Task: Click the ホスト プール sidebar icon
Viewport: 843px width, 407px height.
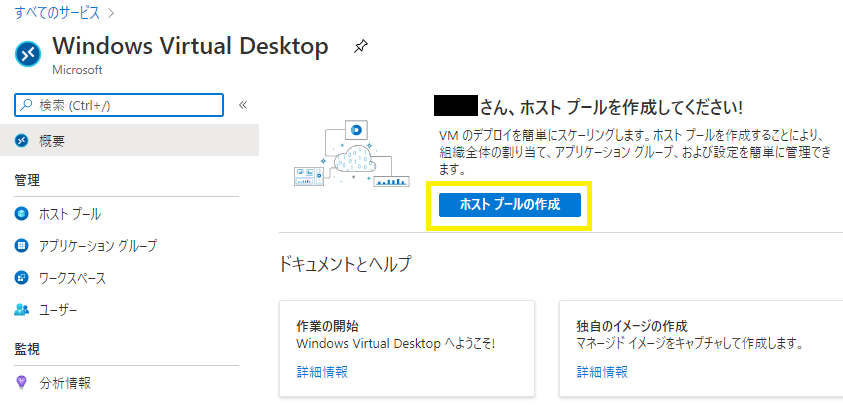Action: tap(22, 215)
